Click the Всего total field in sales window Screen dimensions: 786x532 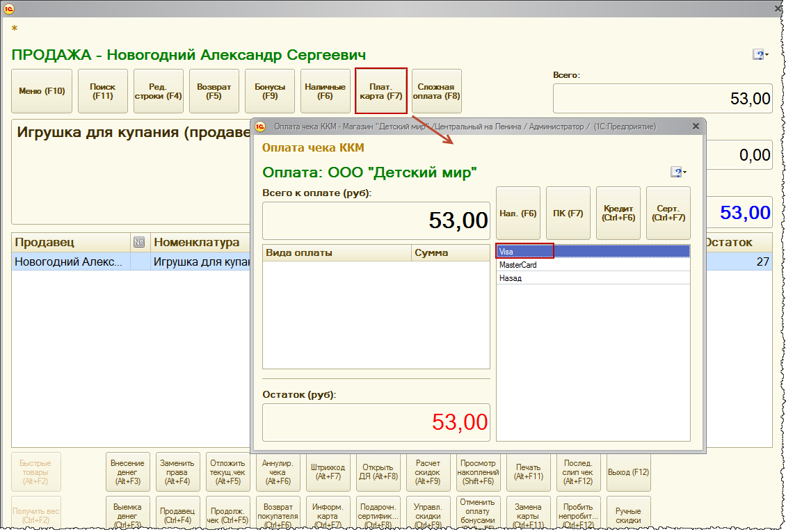point(663,99)
